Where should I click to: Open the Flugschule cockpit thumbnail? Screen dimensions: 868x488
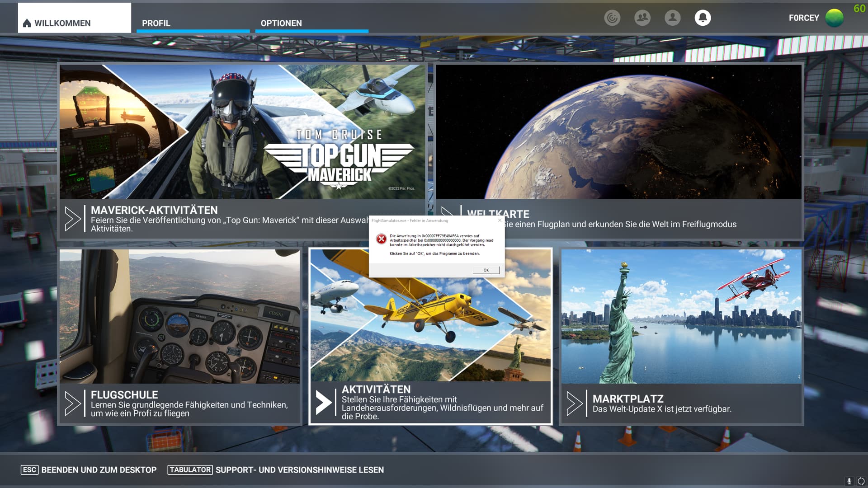(x=179, y=316)
